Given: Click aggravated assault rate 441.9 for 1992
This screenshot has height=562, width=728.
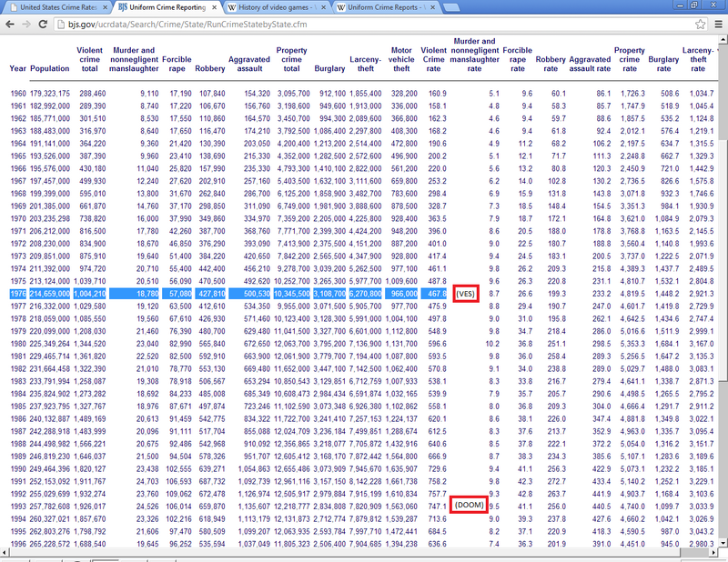Looking at the screenshot, I should pos(602,494).
